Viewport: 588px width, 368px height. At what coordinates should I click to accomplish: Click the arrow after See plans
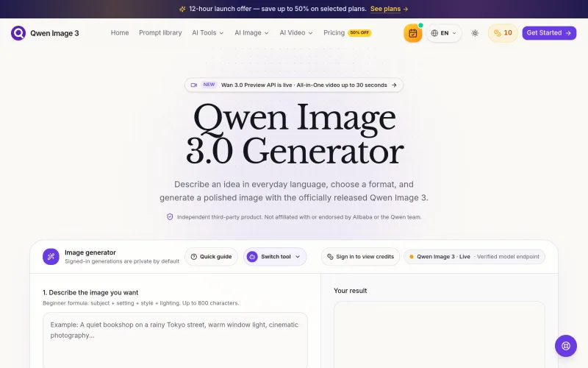406,9
